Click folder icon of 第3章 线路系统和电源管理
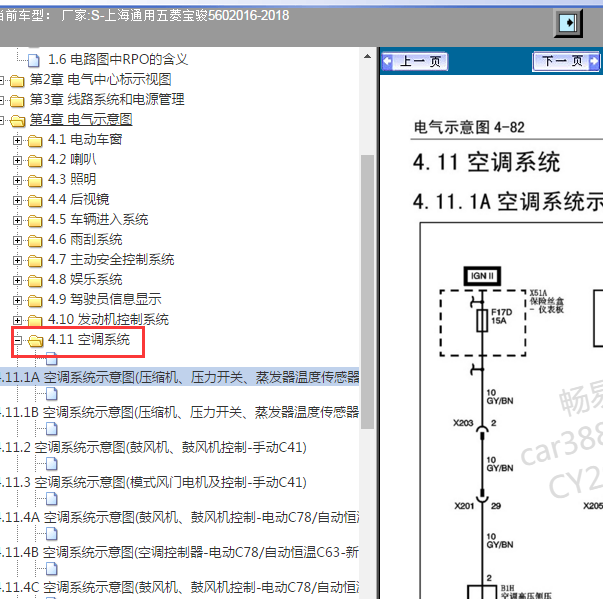 [x=17, y=100]
